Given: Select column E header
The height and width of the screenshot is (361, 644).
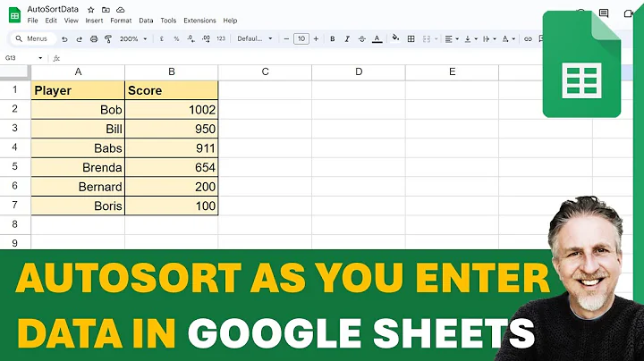Looking at the screenshot, I should click(453, 72).
